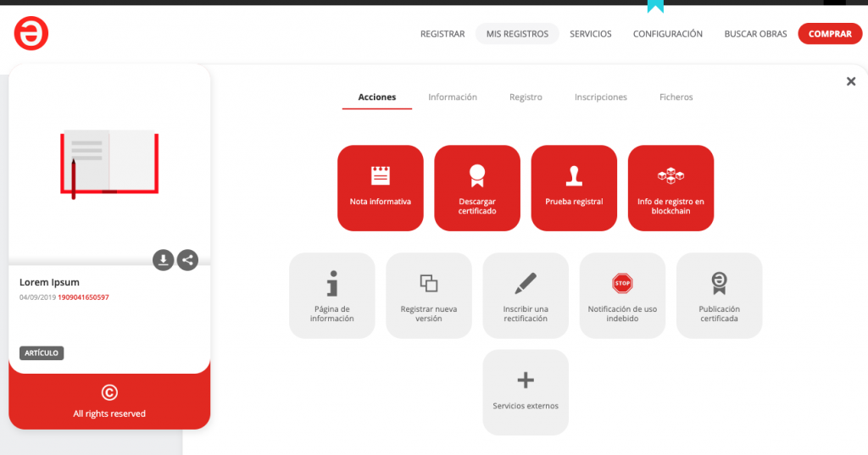The image size is (868, 455).
Task: Open Página de información tile
Action: coord(331,295)
